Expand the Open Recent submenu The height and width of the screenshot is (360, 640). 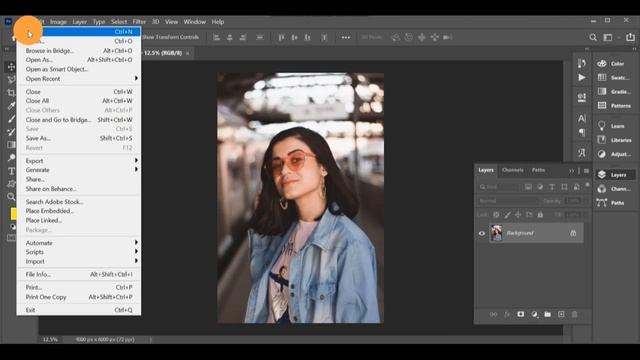click(x=79, y=79)
